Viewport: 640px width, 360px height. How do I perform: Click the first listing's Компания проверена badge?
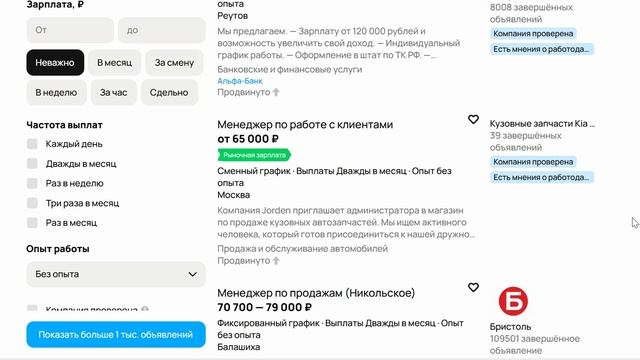533,33
